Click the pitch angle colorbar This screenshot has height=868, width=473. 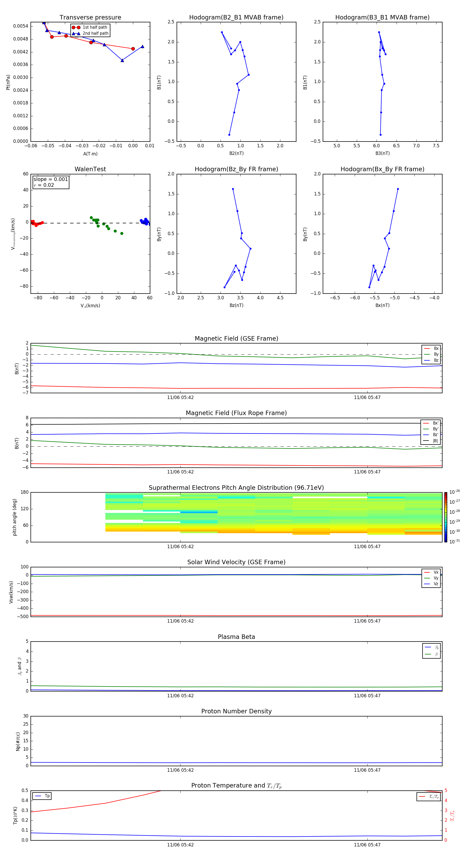click(446, 517)
